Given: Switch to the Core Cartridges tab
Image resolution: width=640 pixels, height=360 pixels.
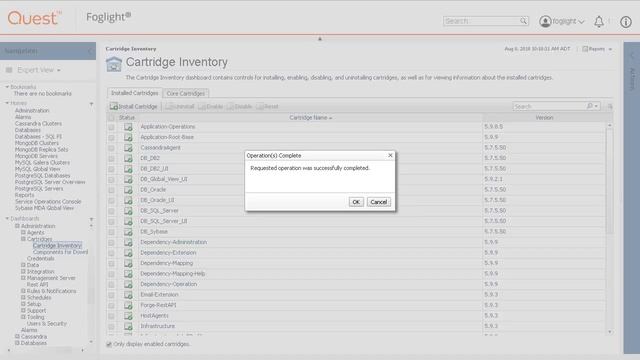Looking at the screenshot, I should tap(186, 93).
